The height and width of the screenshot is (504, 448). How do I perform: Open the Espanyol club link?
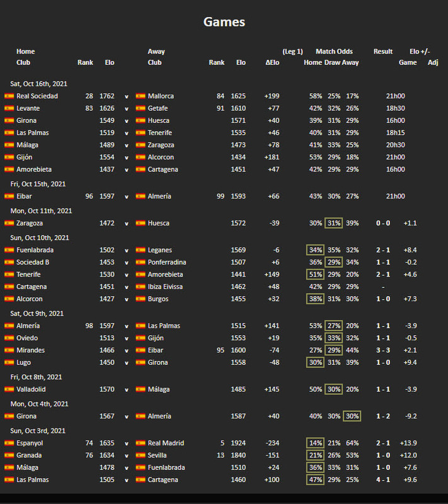tap(30, 444)
